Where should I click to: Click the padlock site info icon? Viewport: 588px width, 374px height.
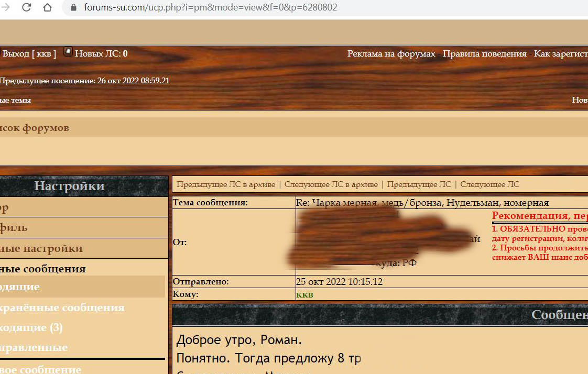click(x=73, y=7)
